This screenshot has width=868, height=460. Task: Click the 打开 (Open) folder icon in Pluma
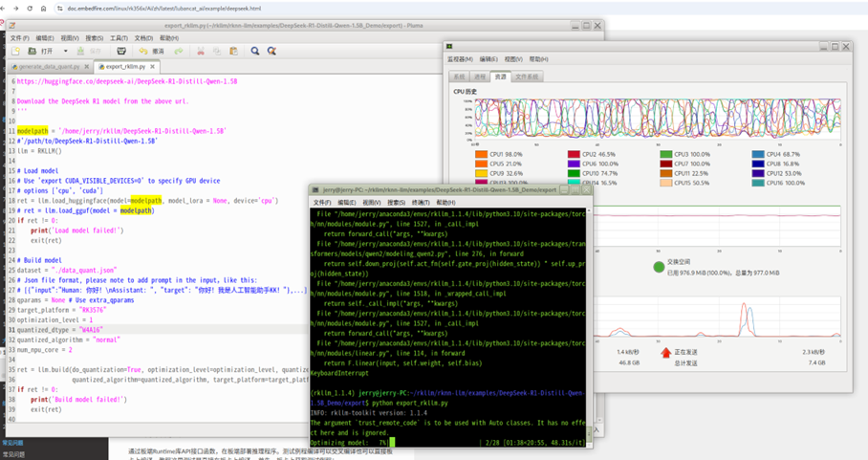click(33, 51)
